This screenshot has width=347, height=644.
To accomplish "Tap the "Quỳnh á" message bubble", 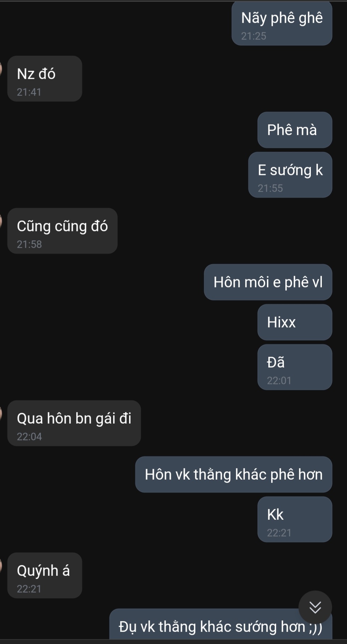I will (45, 576).
